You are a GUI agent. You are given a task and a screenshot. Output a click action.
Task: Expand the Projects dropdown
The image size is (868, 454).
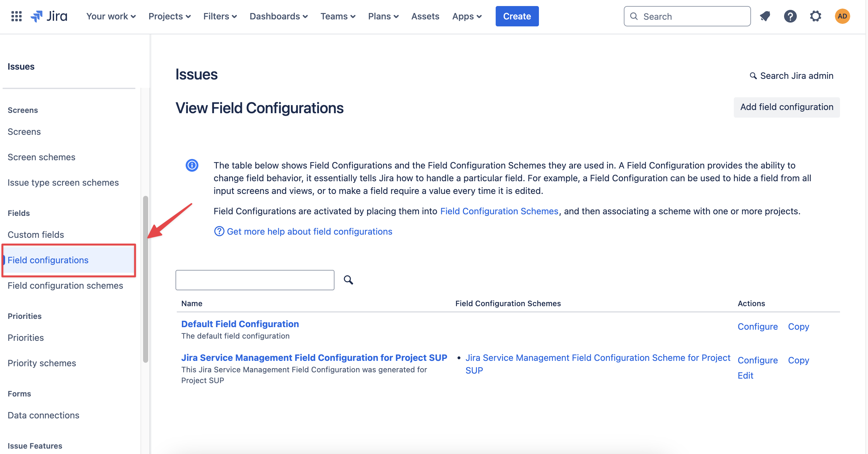pos(169,16)
